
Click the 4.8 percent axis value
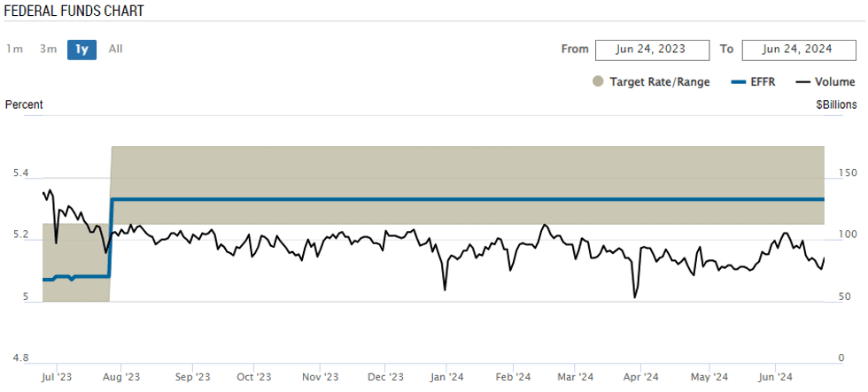tap(19, 358)
